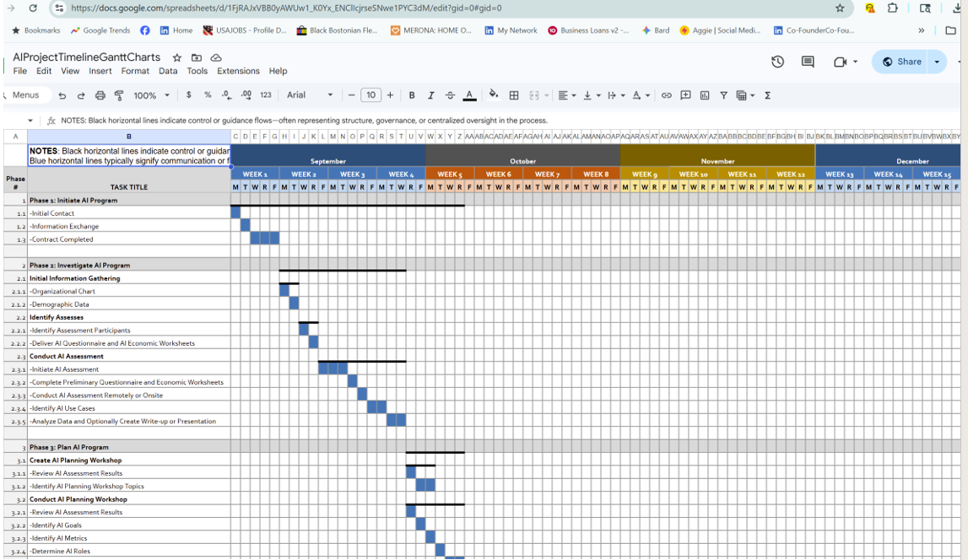The width and height of the screenshot is (968, 560).
Task: Open filter views dropdown
Action: pos(746,95)
